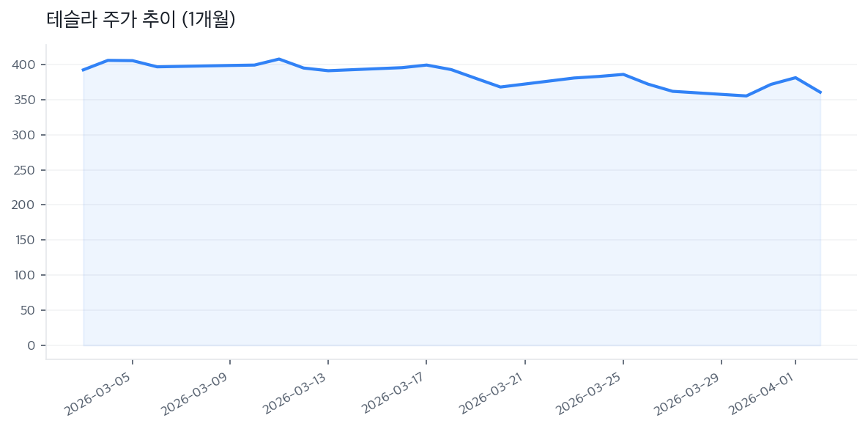Click the 0 y-axis tick label
This screenshot has width=868, height=429.
[x=31, y=345]
